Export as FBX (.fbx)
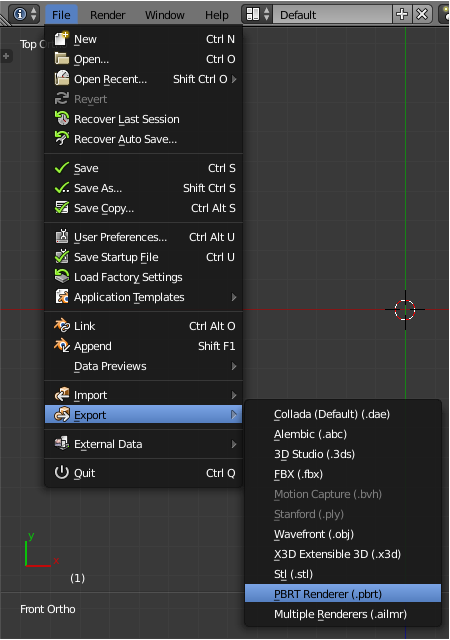 click(x=343, y=474)
